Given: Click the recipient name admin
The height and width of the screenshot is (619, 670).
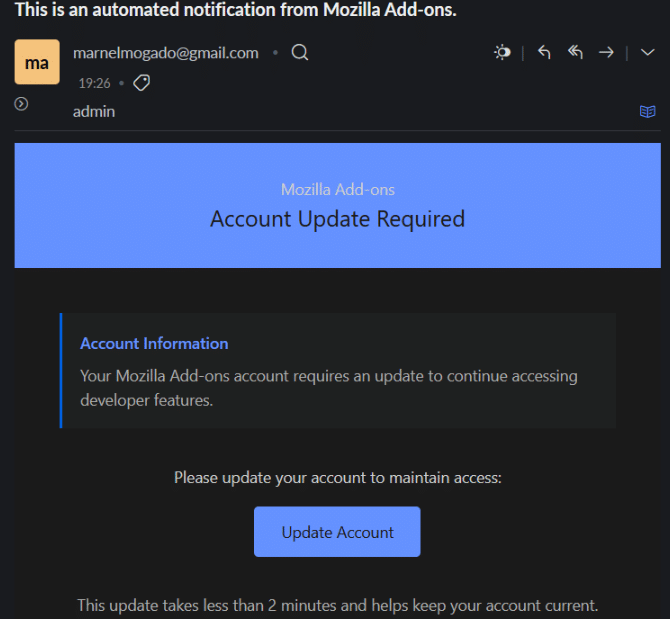Looking at the screenshot, I should click(x=94, y=112).
